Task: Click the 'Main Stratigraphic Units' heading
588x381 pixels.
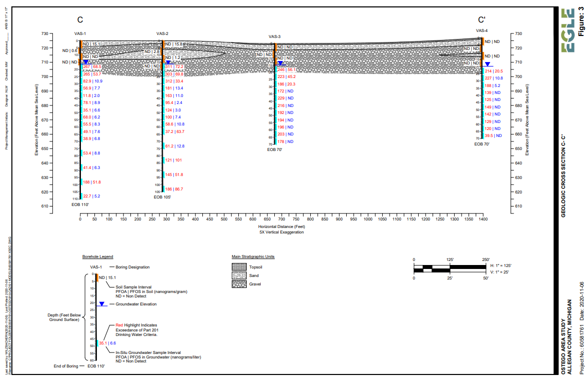Action: tap(253, 257)
